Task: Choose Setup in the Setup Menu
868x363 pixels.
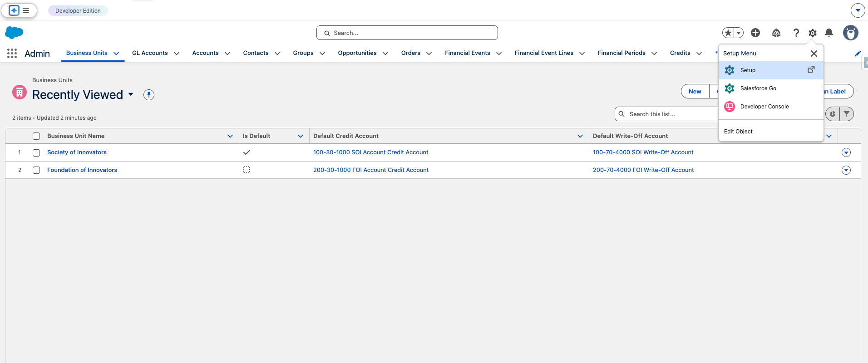Action: 771,70
